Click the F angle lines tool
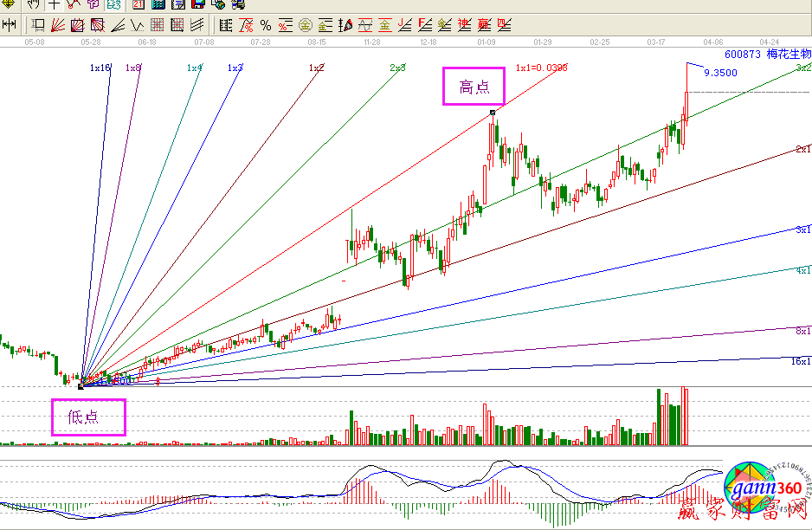 coord(424,25)
